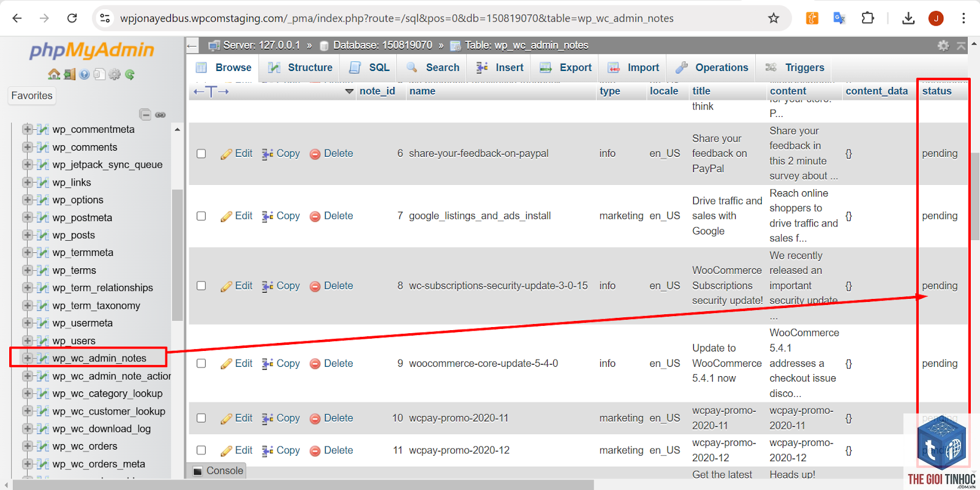Open the browser extensions puzzle icon
980x490 pixels.
click(867, 18)
